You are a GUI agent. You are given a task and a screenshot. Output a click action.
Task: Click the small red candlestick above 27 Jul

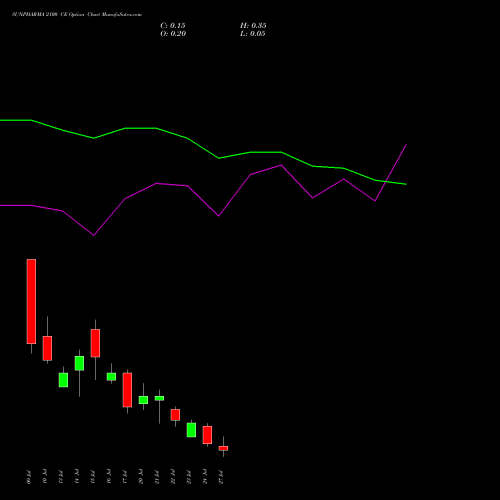pyautogui.click(x=223, y=448)
